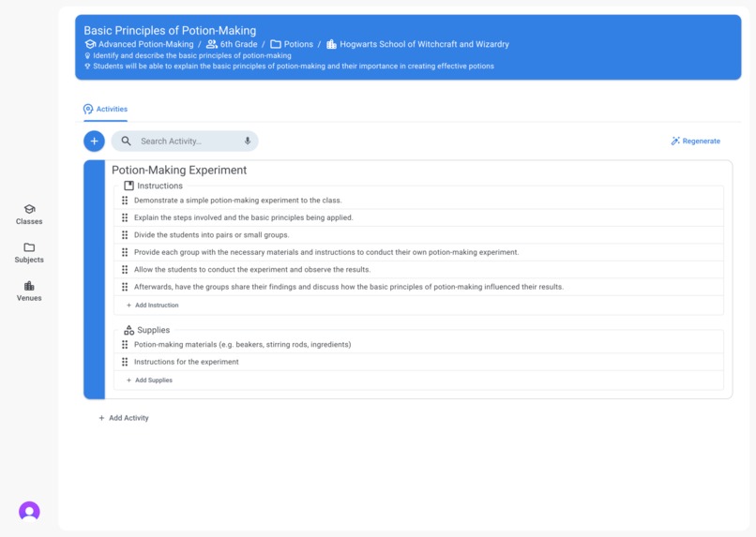Select 'Provide each group with the necessary materials' text
This screenshot has height=537, width=756.
point(326,252)
